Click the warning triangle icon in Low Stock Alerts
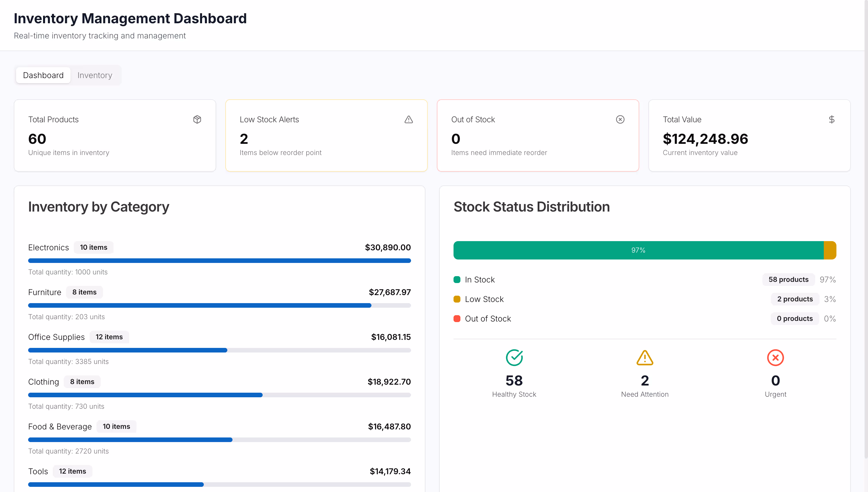 pyautogui.click(x=408, y=119)
